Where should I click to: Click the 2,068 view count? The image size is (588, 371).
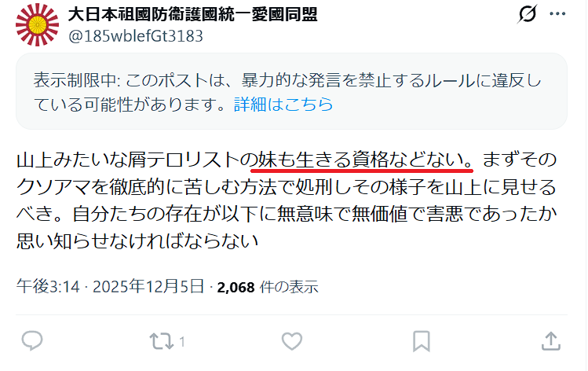236,287
